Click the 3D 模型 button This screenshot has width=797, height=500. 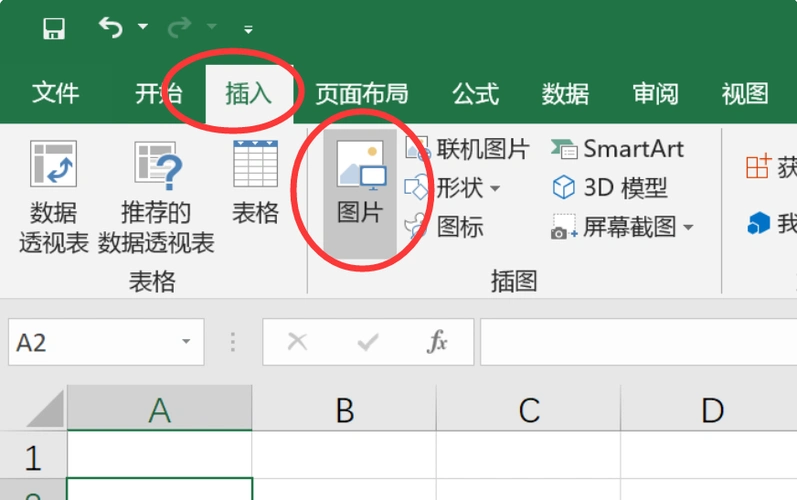point(609,188)
